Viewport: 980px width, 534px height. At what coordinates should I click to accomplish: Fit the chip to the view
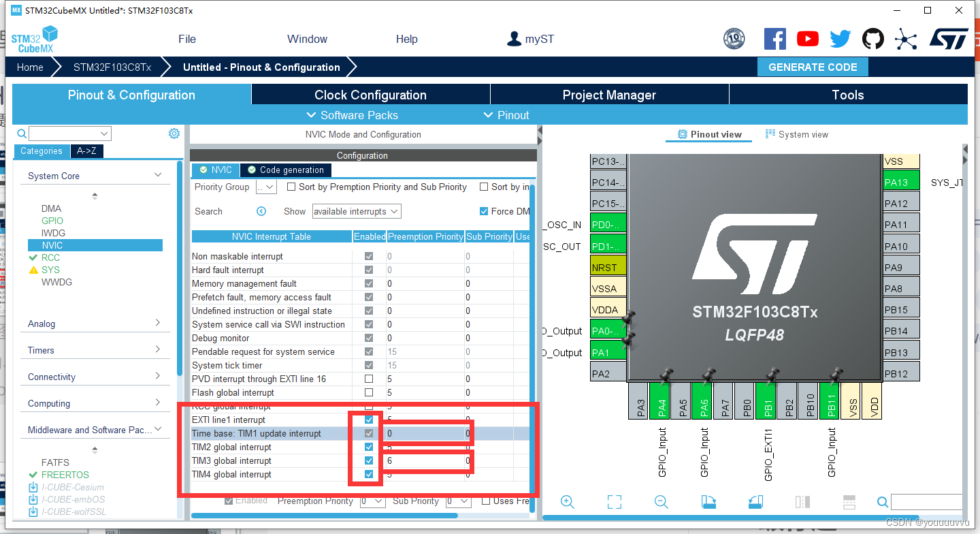[x=615, y=501]
